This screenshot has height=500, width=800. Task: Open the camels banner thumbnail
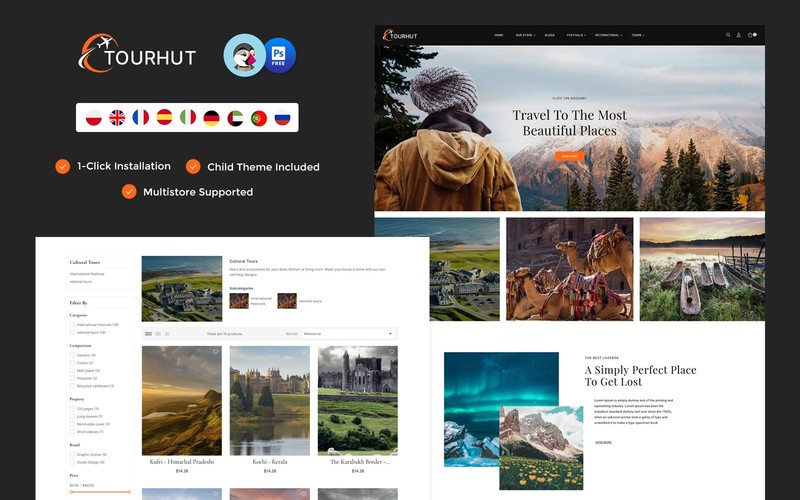(569, 269)
